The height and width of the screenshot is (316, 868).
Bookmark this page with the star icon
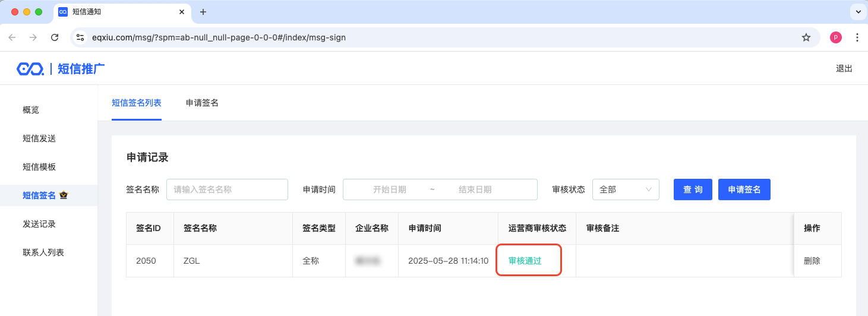click(x=806, y=37)
